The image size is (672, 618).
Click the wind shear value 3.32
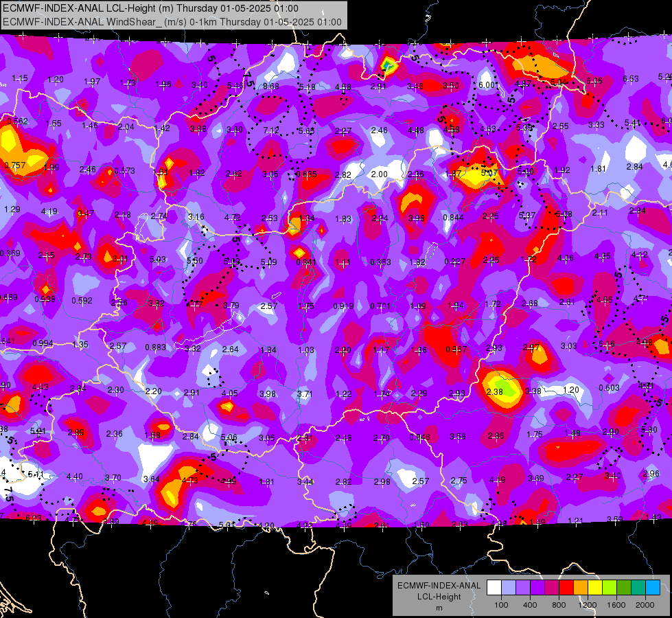[x=192, y=348]
